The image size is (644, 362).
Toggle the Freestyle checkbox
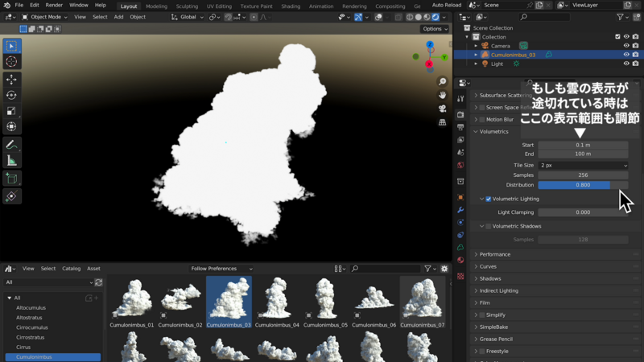482,352
